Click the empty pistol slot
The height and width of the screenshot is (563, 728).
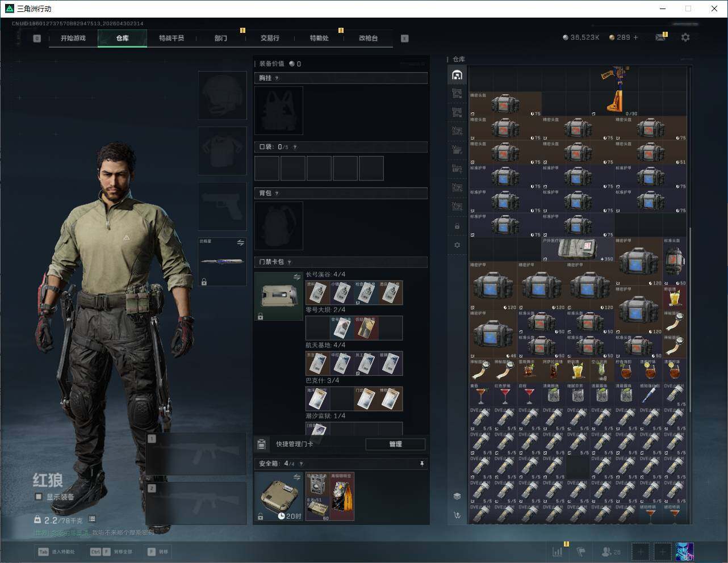click(x=223, y=207)
